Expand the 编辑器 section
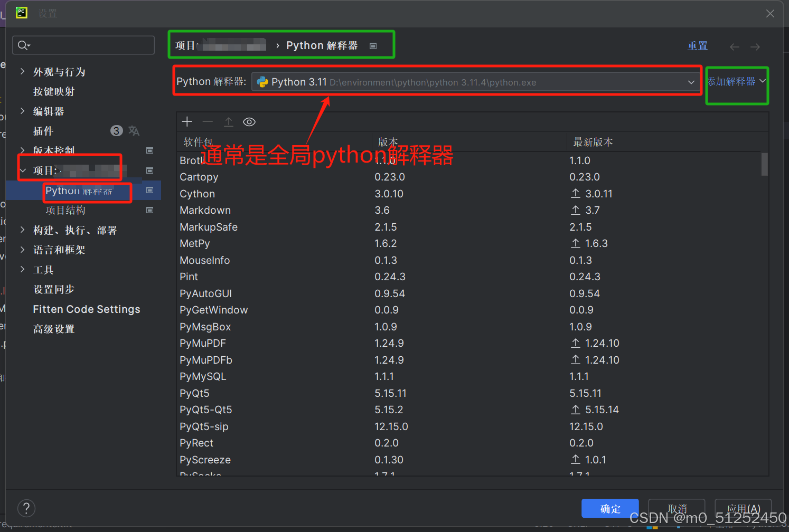The width and height of the screenshot is (789, 532). [22, 111]
